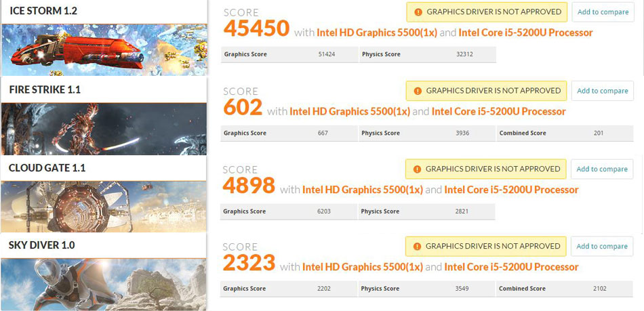This screenshot has width=644, height=311.
Task: Open the Fire Strike 'Graphics driver is not approved' notice
Action: point(486,91)
